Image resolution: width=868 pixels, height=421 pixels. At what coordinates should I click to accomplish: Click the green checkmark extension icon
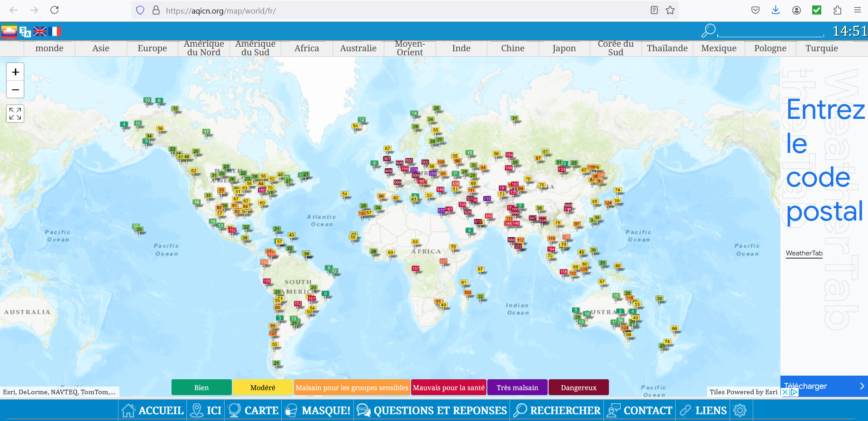click(817, 10)
